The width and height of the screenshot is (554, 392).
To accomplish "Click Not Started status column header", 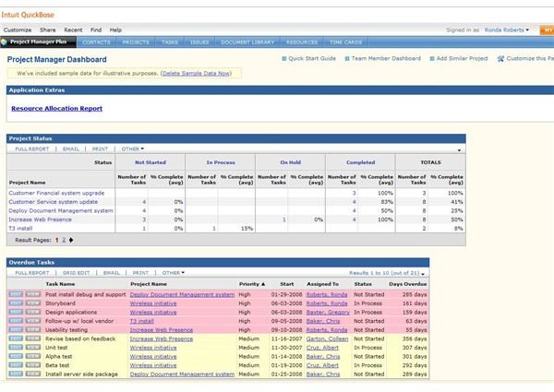I will (151, 162).
